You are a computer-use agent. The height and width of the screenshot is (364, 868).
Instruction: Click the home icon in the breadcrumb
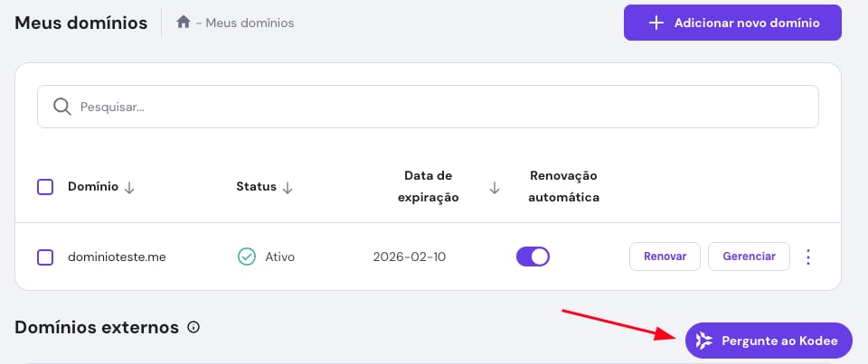(x=183, y=23)
